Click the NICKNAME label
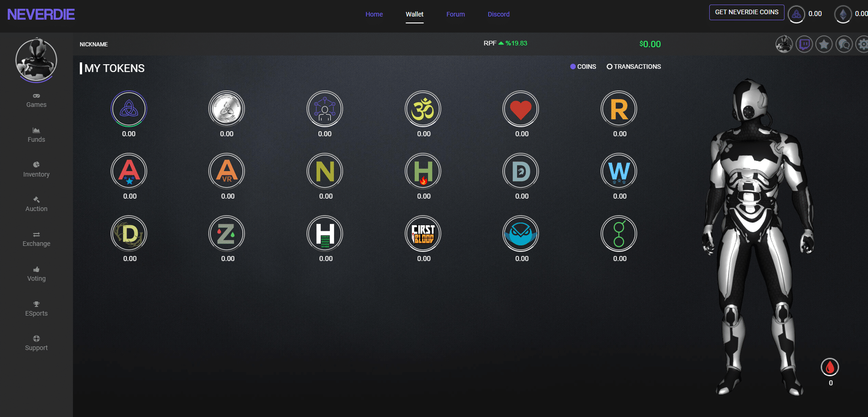Screen dimensions: 868x417 click(94, 44)
